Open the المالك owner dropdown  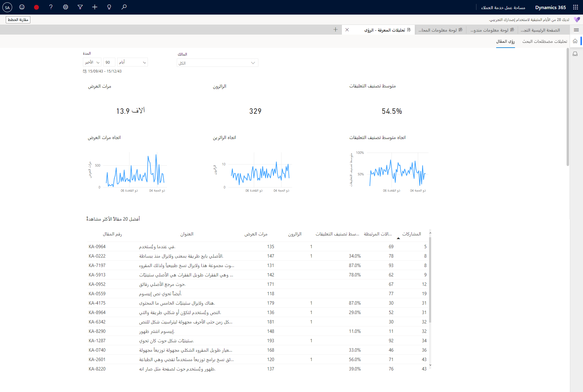coord(217,63)
